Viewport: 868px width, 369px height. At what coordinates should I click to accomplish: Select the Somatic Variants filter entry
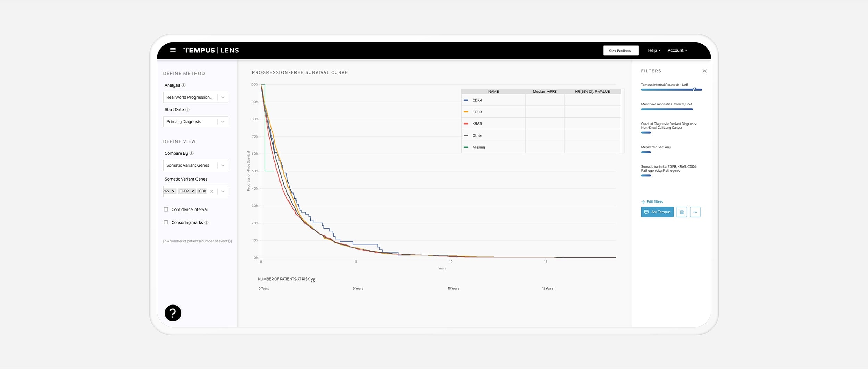(x=669, y=171)
